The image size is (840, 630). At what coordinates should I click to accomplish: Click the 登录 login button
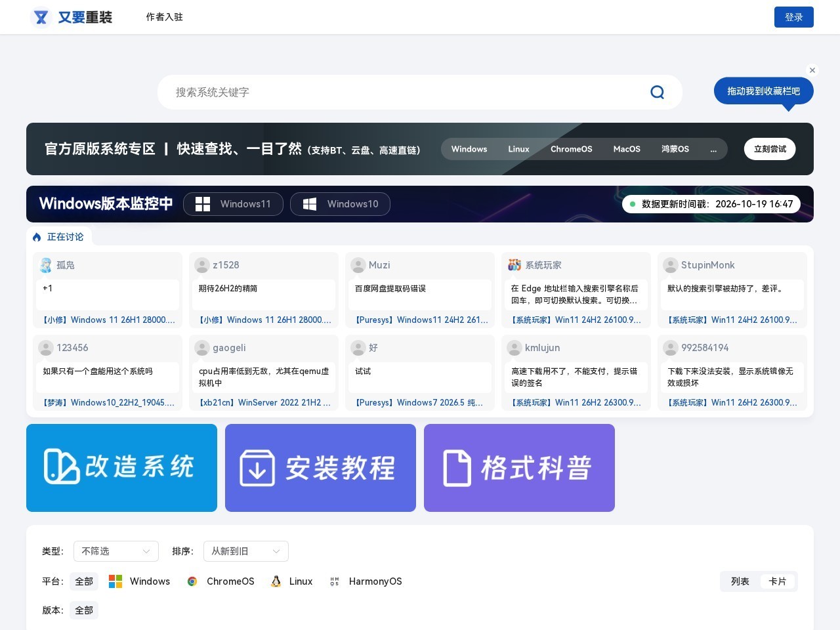(794, 17)
